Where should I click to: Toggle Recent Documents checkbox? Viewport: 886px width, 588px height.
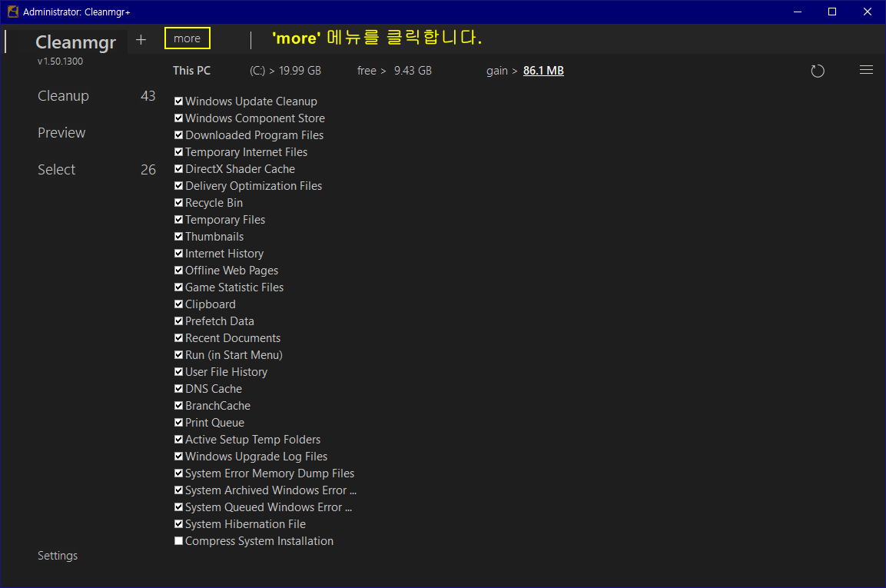coord(178,338)
